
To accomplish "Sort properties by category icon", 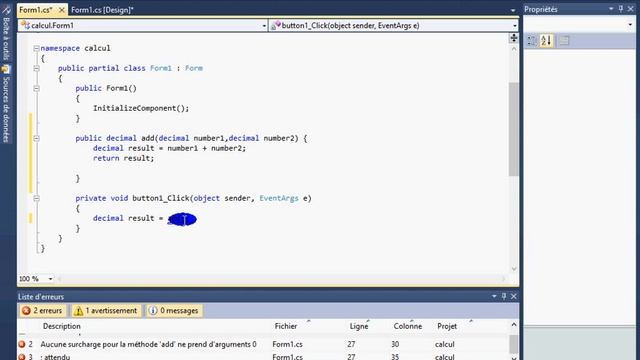I will click(x=531, y=40).
